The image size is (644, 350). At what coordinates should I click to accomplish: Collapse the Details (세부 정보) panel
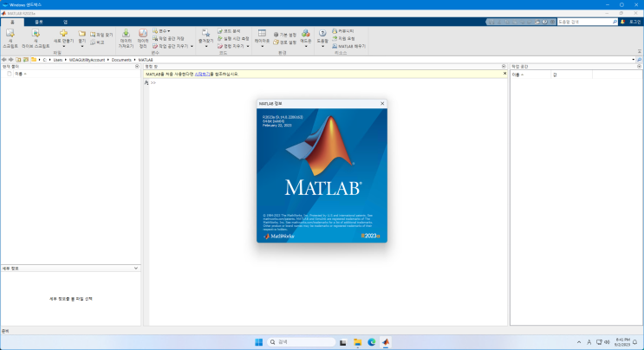[x=136, y=269]
